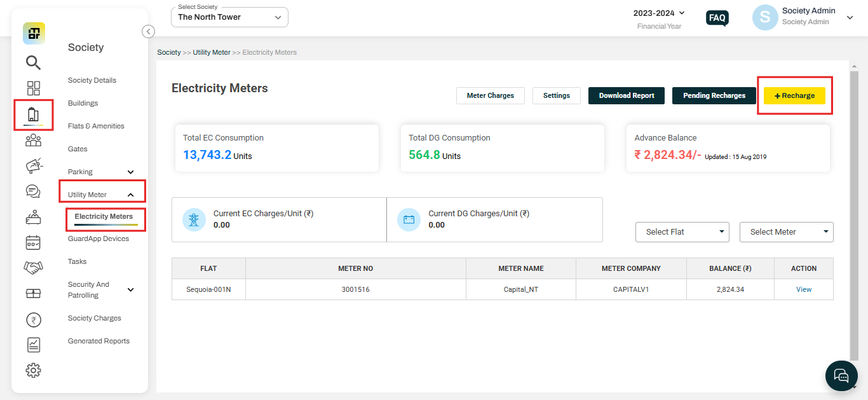Open the calendar sidebar icon
This screenshot has height=400, width=868.
[33, 242]
